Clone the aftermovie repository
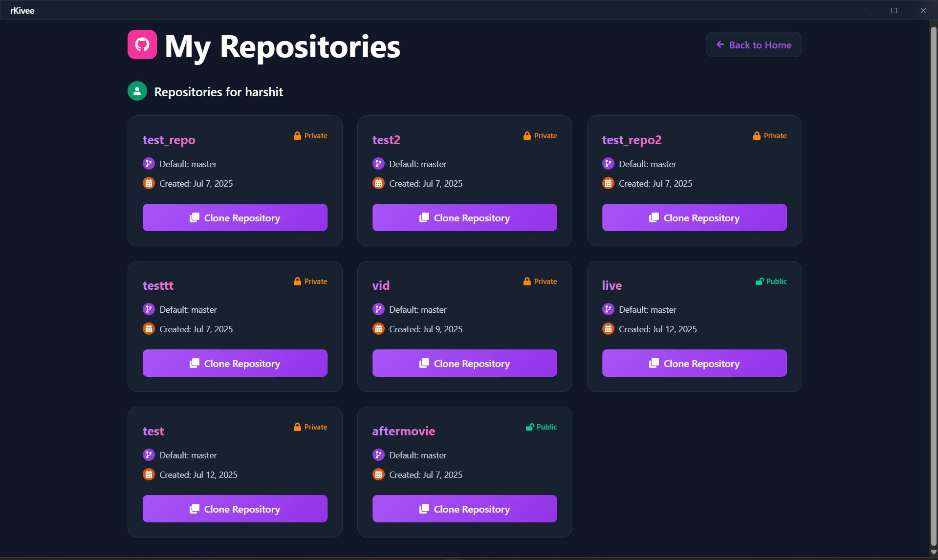The image size is (938, 560). pyautogui.click(x=464, y=509)
